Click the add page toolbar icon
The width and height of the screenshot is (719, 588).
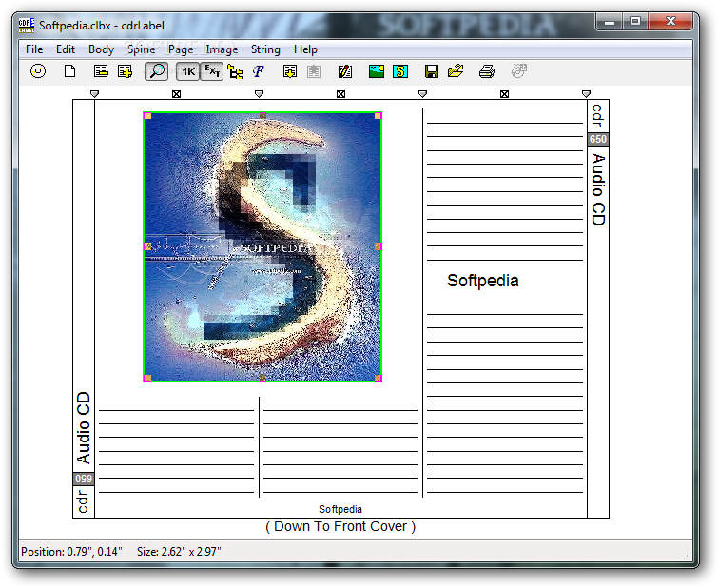pyautogui.click(x=125, y=71)
